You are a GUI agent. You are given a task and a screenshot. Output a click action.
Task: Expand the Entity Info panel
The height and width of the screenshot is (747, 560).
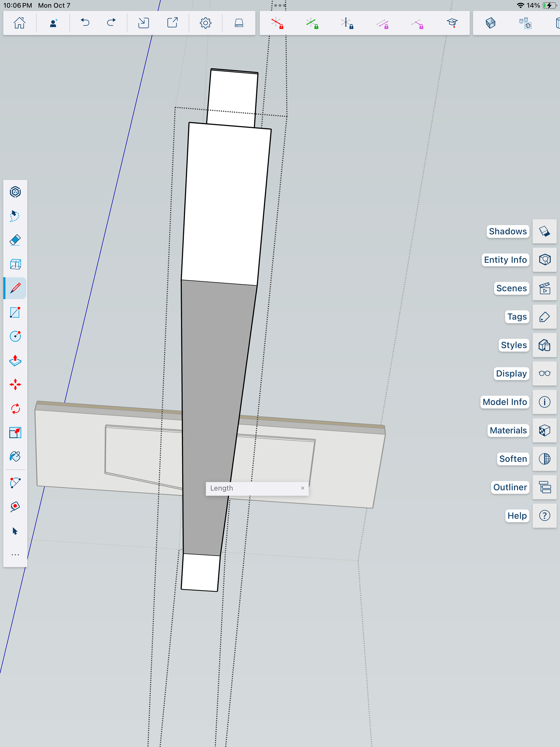coord(545,260)
